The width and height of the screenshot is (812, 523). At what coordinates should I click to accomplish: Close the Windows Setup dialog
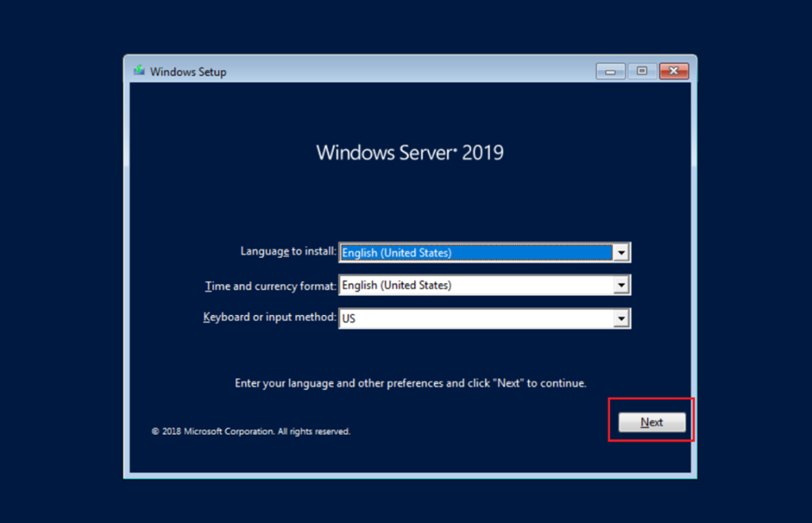coord(673,71)
